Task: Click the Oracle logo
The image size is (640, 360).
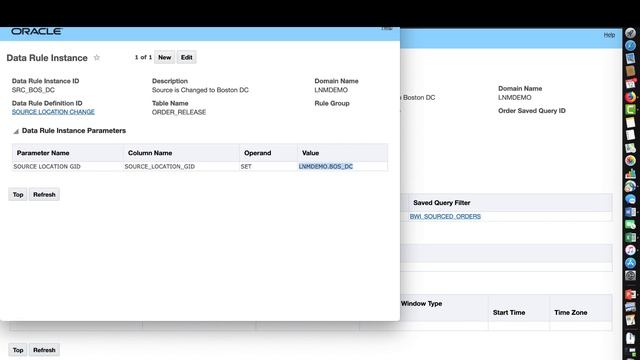Action: [x=36, y=31]
